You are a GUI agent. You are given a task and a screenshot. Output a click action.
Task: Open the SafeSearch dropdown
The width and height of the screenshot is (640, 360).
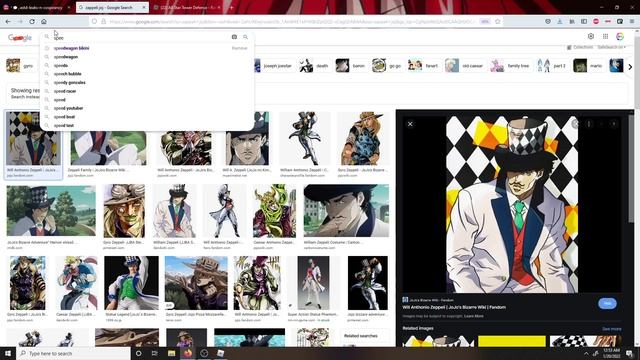pyautogui.click(x=611, y=47)
